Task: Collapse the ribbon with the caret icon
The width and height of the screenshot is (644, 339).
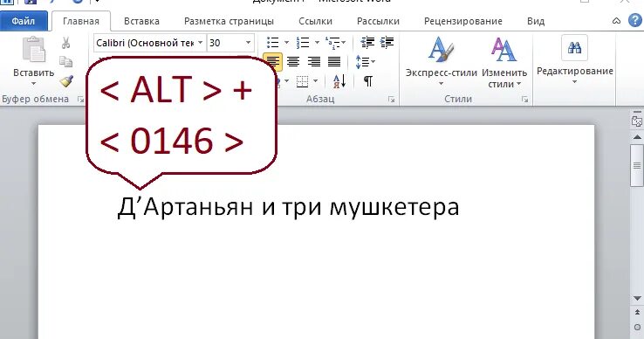Action: (616, 21)
